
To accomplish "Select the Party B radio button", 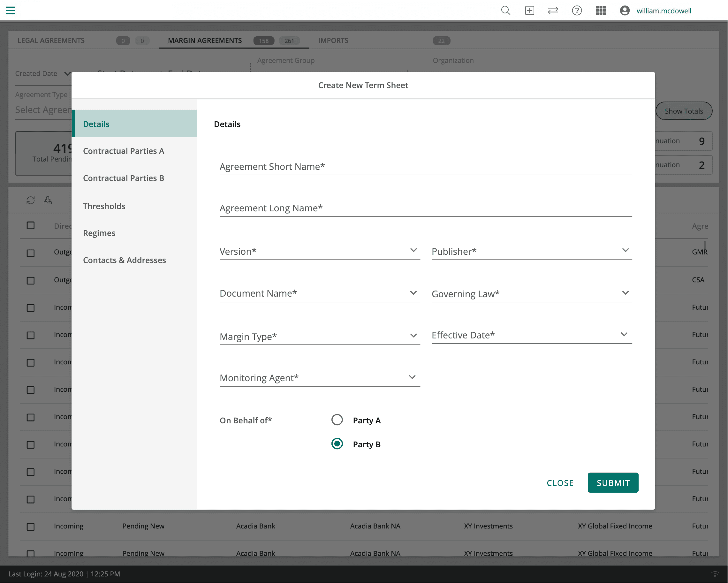I will tap(337, 444).
